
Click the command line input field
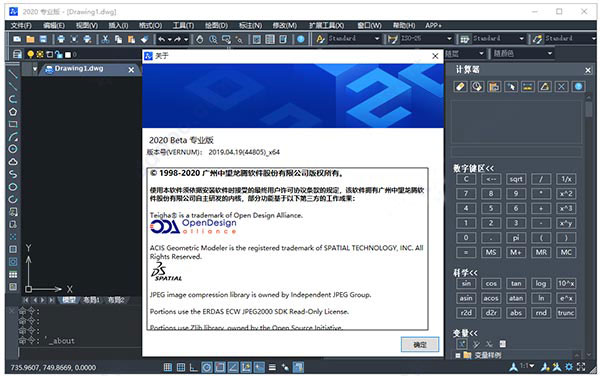tap(80, 352)
